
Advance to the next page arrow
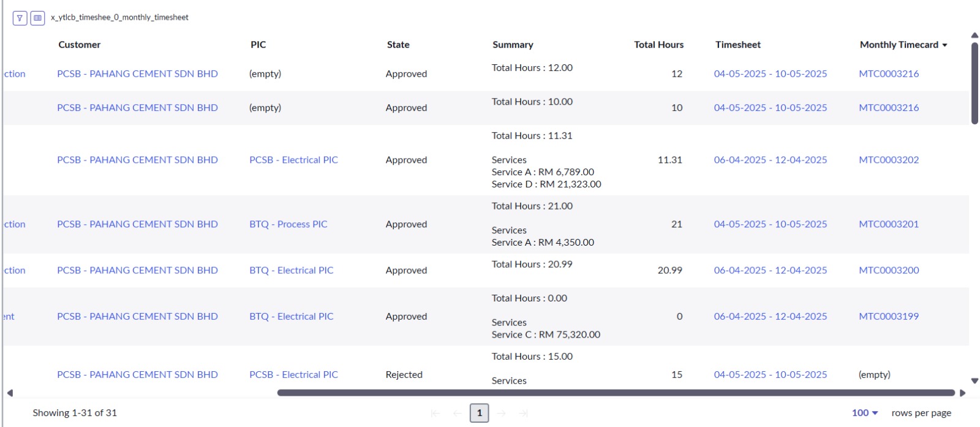502,414
